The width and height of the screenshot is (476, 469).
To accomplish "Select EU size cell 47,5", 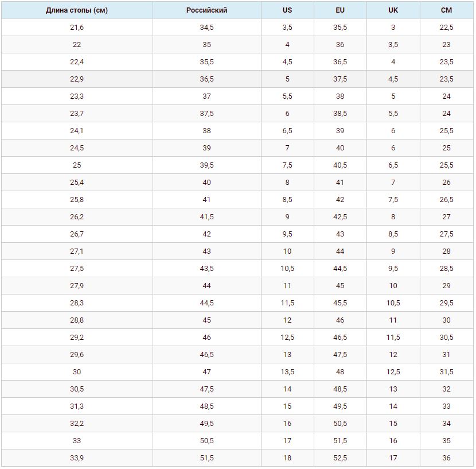I will [340, 355].
